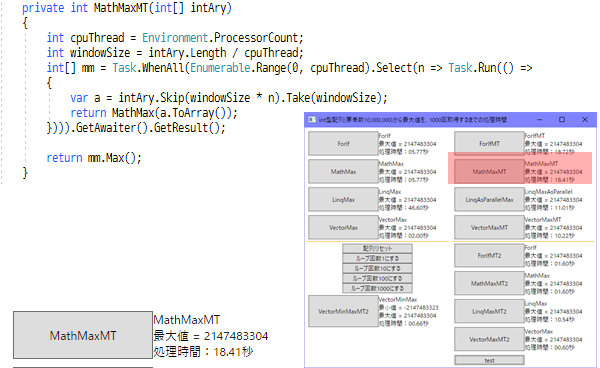Run the LinqAsParallelMax button
This screenshot has height=368, width=600.
click(489, 199)
